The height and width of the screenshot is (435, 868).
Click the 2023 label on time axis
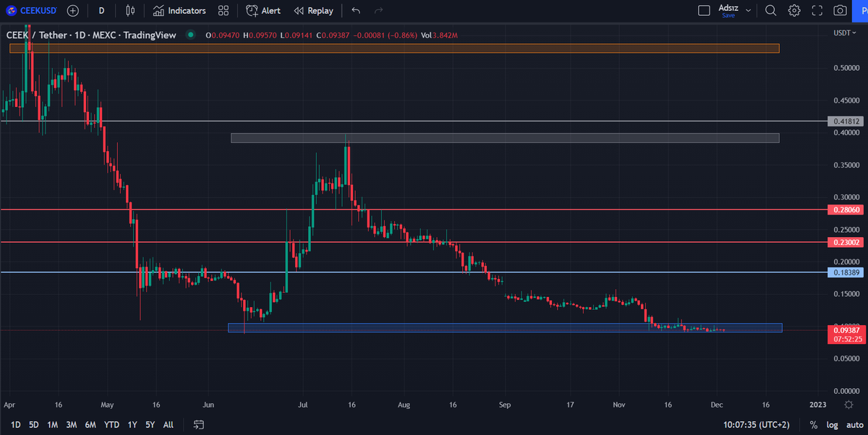[817, 405]
